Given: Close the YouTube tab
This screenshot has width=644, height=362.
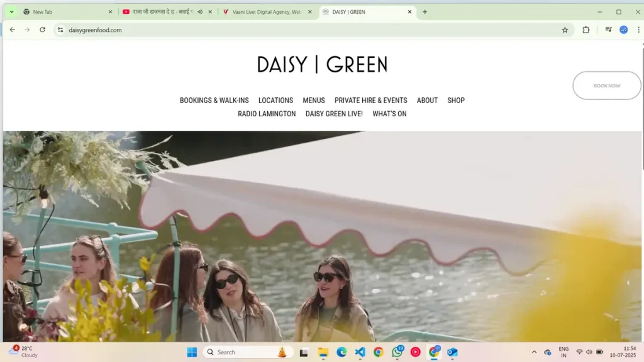Looking at the screenshot, I should [210, 12].
